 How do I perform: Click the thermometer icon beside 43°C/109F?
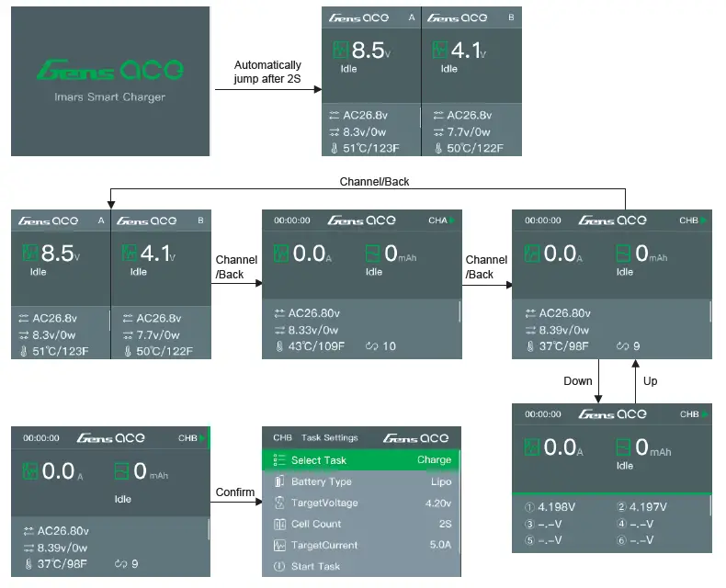(279, 346)
